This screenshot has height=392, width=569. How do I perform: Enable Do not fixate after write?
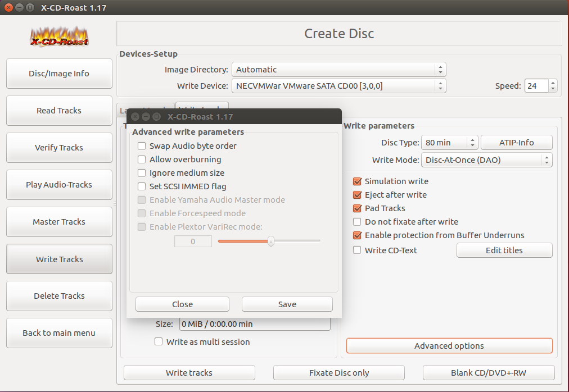357,222
